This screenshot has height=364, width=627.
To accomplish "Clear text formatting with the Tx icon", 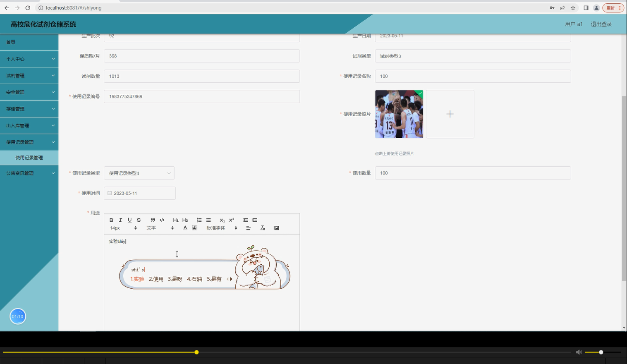I will [x=263, y=227].
